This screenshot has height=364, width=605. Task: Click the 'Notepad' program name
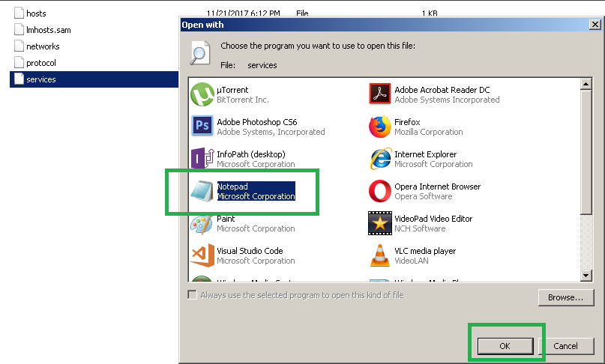(x=232, y=186)
